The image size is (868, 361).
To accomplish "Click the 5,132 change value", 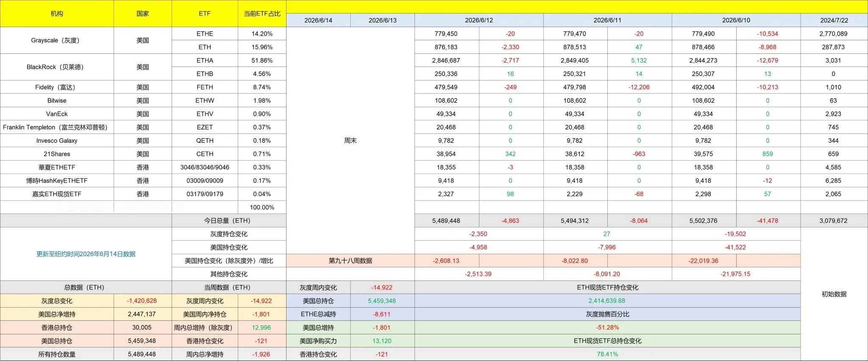I will [x=639, y=61].
